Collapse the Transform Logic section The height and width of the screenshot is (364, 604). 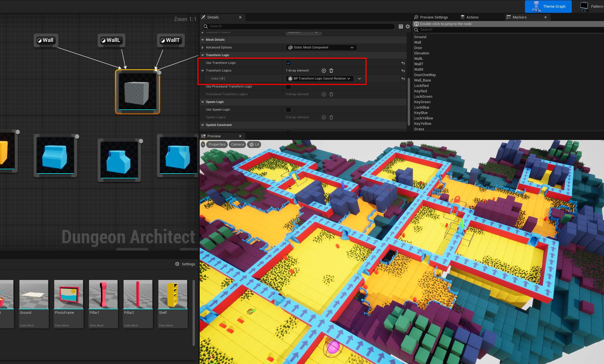click(203, 55)
